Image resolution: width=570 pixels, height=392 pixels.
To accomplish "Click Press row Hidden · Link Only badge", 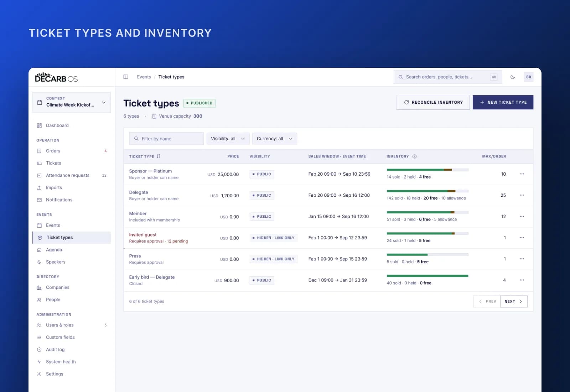I will [274, 259].
